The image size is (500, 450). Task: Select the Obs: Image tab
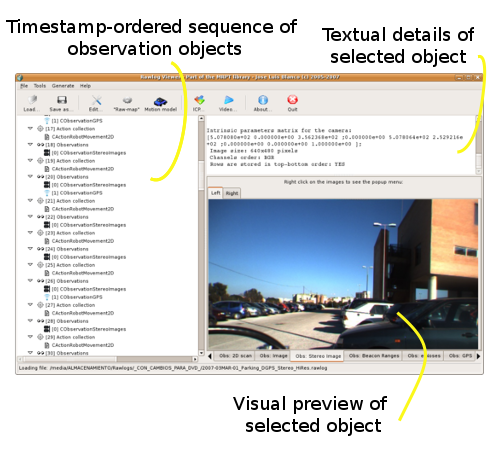point(273,356)
